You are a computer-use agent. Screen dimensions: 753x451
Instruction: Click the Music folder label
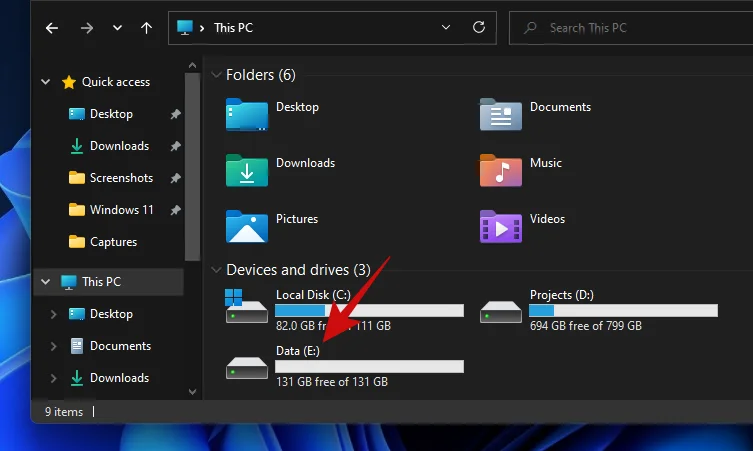click(546, 163)
